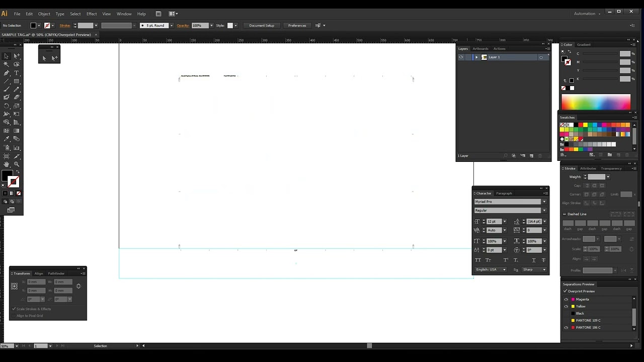
Task: Select the Scale tool
Action: [17, 106]
